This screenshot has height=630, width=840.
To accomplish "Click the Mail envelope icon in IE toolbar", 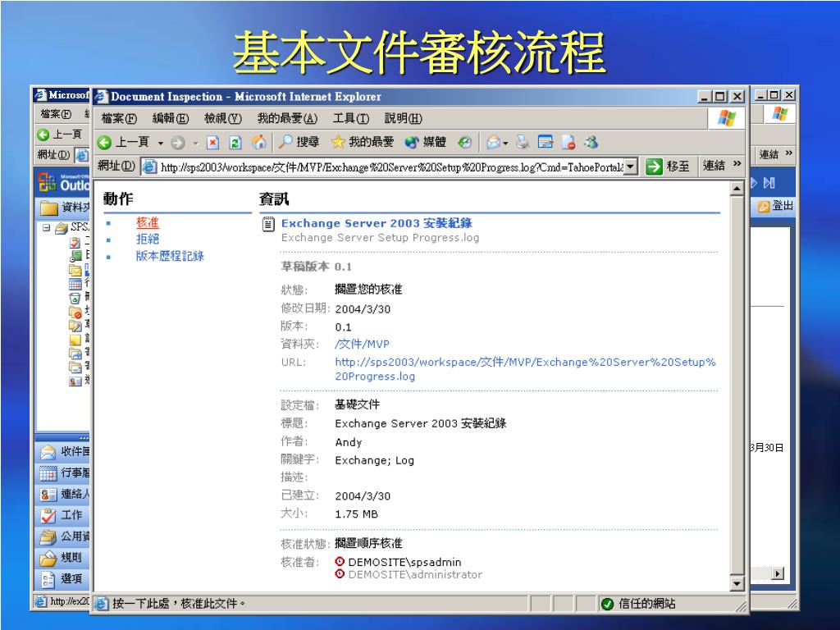I will [x=493, y=142].
